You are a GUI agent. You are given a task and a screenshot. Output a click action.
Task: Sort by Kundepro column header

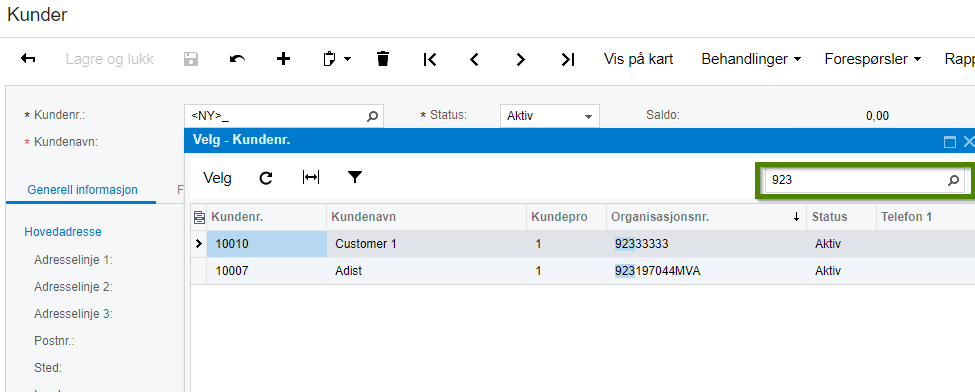[x=566, y=217]
